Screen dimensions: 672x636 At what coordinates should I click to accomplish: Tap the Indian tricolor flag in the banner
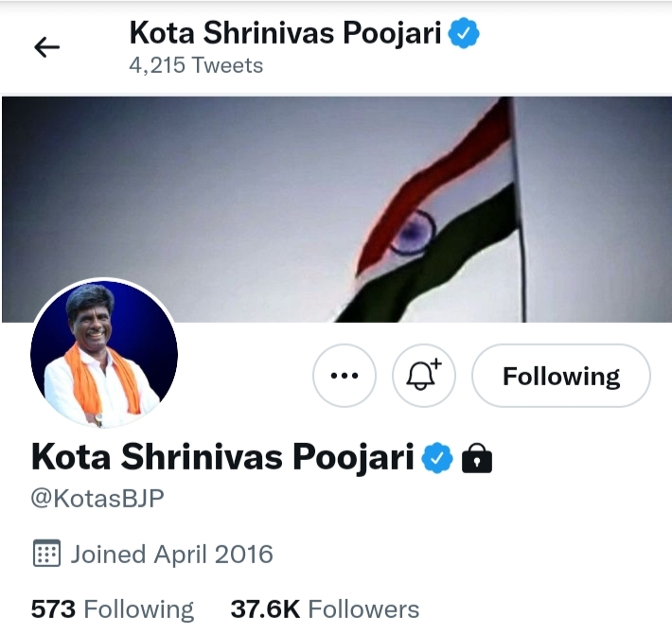point(445,208)
